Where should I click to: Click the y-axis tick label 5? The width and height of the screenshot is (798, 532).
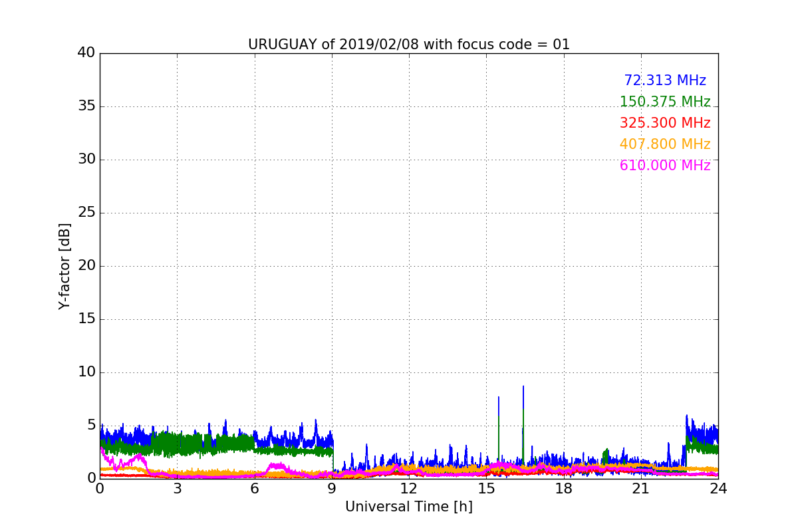(91, 426)
